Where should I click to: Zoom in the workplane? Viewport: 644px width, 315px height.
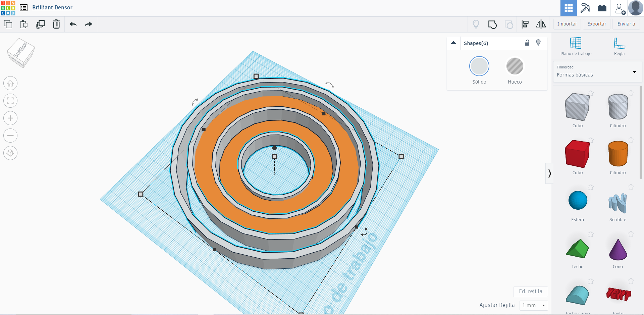tap(10, 118)
